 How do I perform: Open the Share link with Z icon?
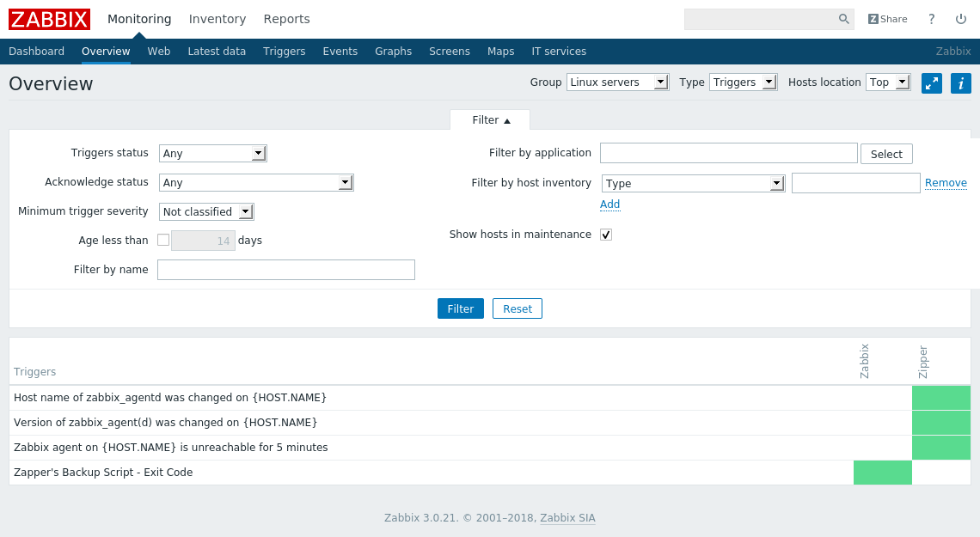pos(887,20)
